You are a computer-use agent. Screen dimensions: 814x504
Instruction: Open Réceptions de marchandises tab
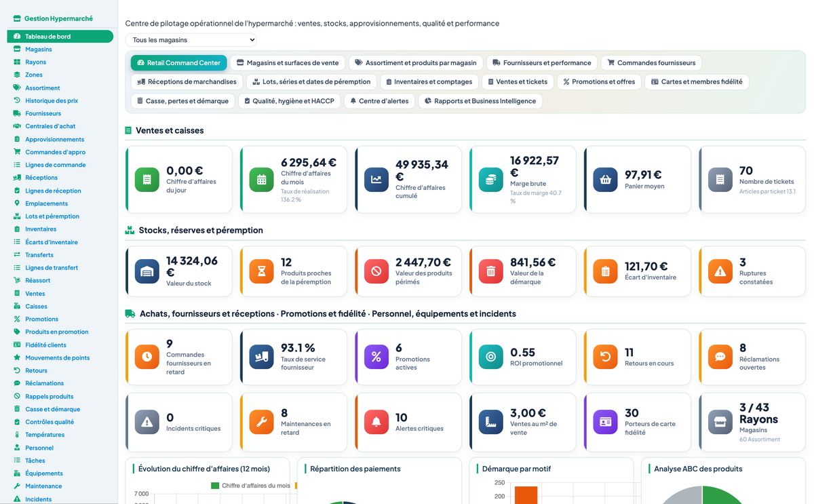coord(187,82)
